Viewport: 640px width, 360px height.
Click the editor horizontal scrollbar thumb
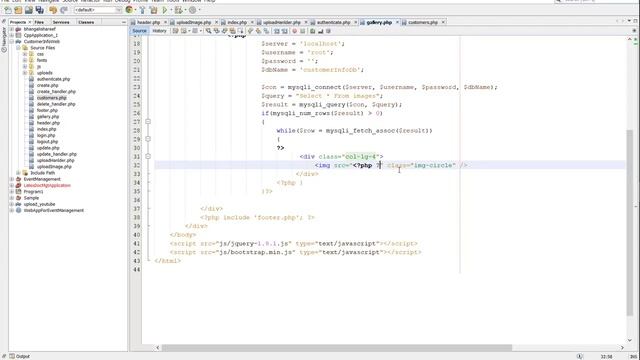pyautogui.click(x=337, y=348)
